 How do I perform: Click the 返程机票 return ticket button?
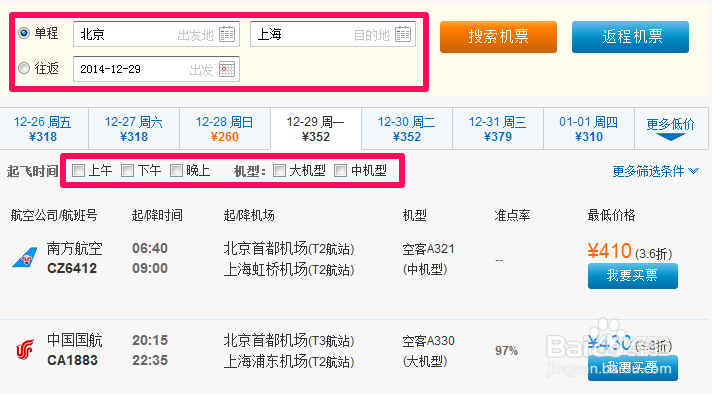click(x=630, y=37)
